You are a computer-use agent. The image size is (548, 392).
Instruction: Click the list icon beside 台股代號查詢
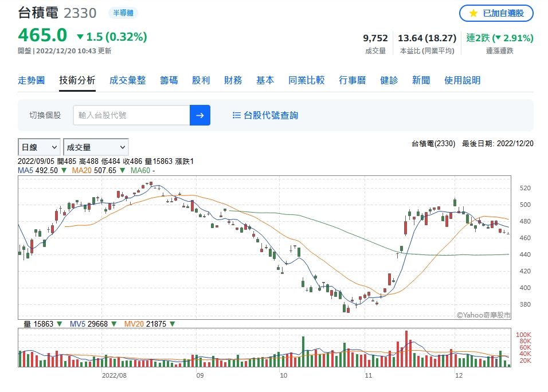pos(237,115)
